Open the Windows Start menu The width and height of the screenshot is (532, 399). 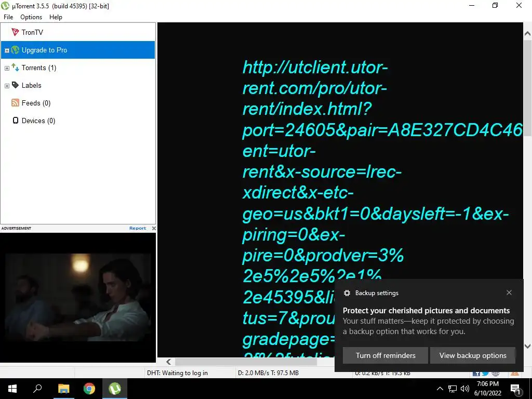coord(12,389)
